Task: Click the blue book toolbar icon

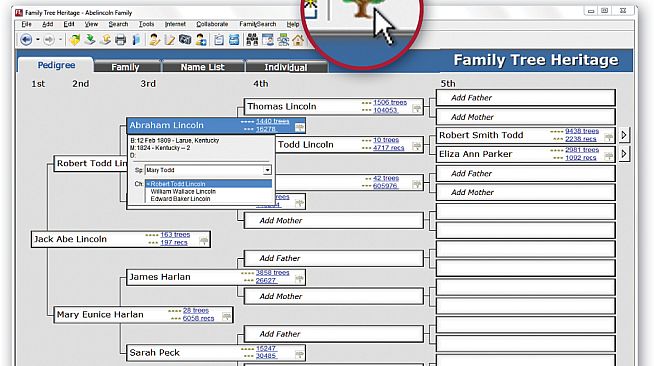Action: coord(136,40)
